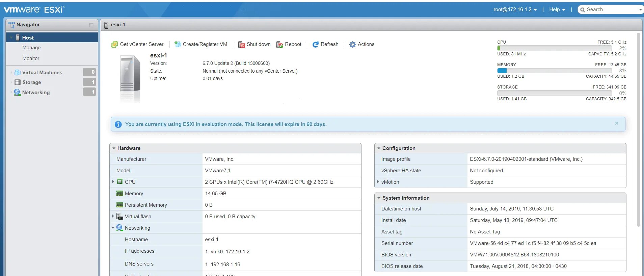This screenshot has width=644, height=276.
Task: Select Monitor under Host
Action: click(x=31, y=58)
